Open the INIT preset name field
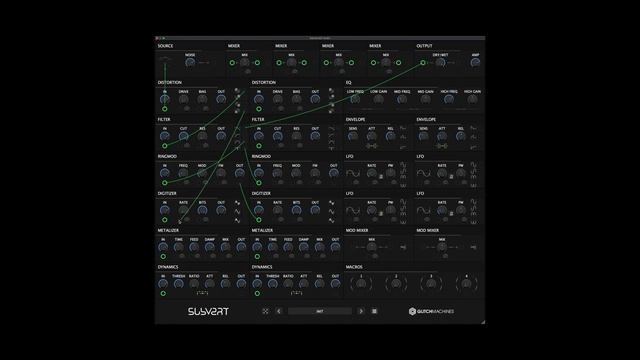640x360 pixels. pos(320,311)
